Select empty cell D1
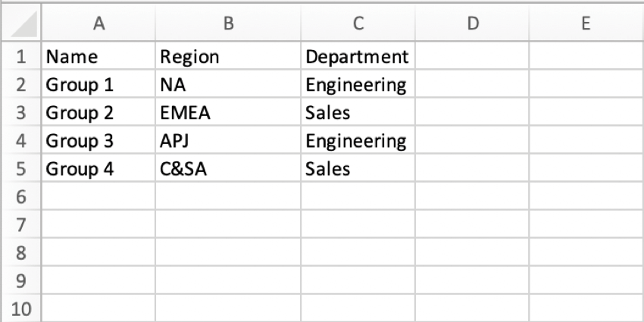644x322 pixels. tap(472, 57)
